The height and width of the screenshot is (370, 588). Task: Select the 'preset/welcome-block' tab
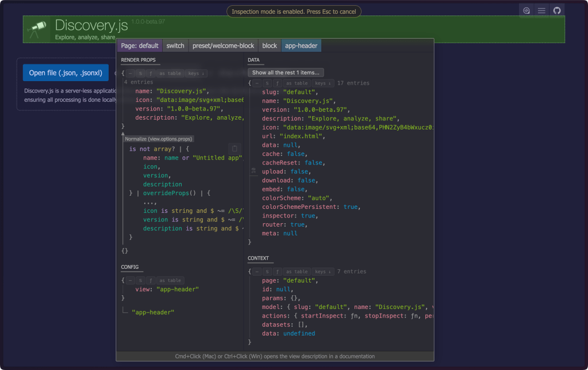[x=223, y=46]
